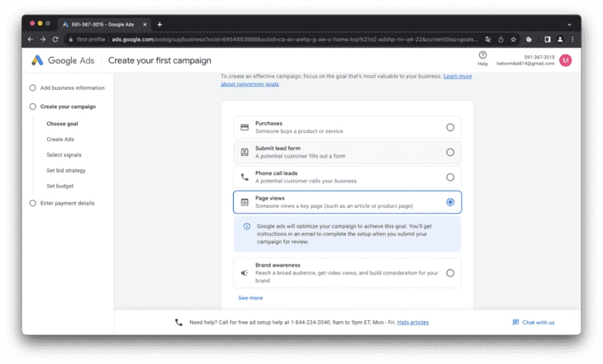Select the Phone call leads radio button
This screenshot has width=603, height=364.
coord(450,177)
